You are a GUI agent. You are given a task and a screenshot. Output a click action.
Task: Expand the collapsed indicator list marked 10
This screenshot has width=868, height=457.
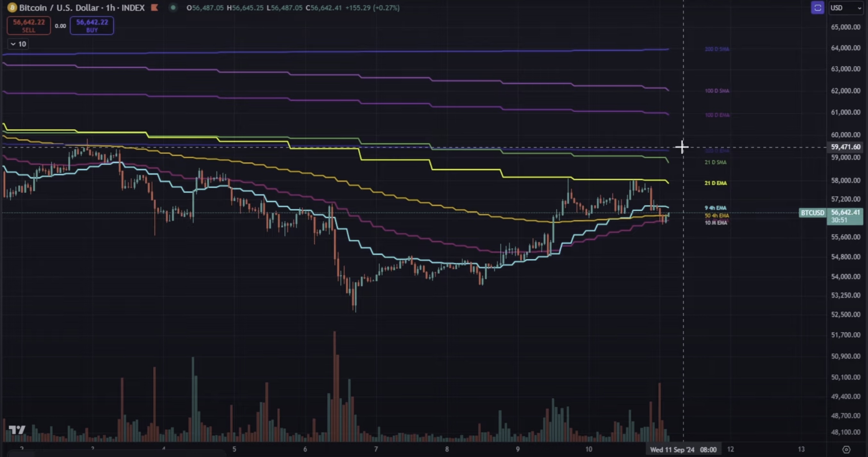tap(18, 44)
